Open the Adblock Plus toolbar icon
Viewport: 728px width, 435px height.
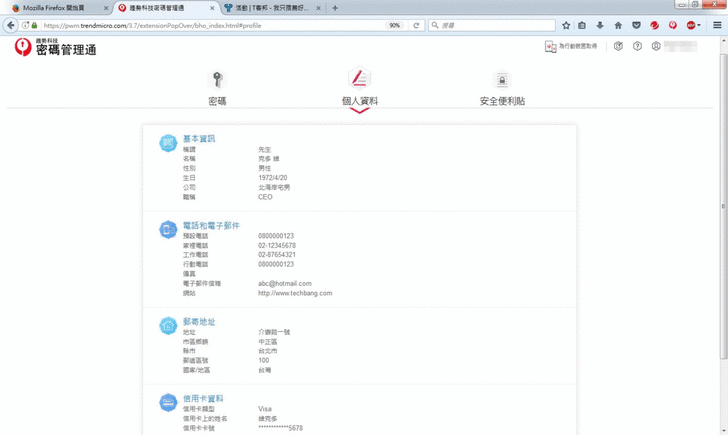point(691,26)
